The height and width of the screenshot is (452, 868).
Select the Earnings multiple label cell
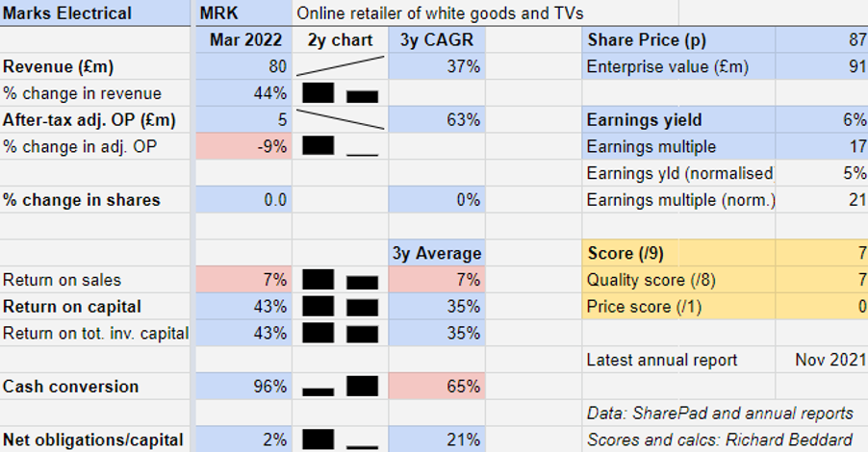tap(678, 146)
